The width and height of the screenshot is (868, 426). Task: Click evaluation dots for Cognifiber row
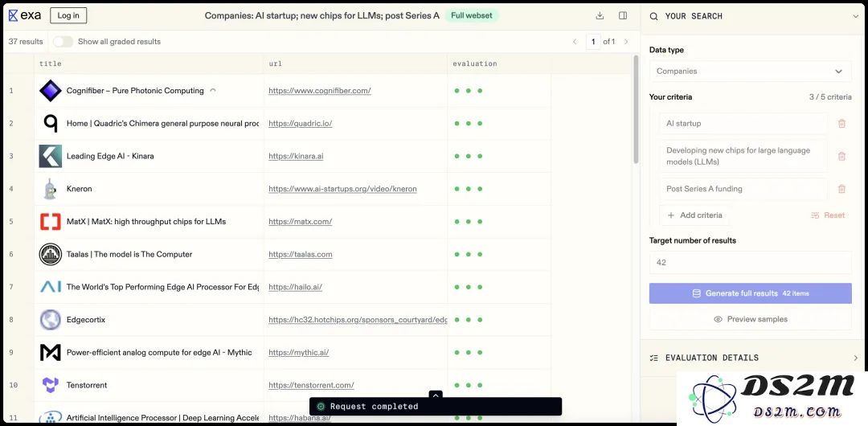(469, 91)
